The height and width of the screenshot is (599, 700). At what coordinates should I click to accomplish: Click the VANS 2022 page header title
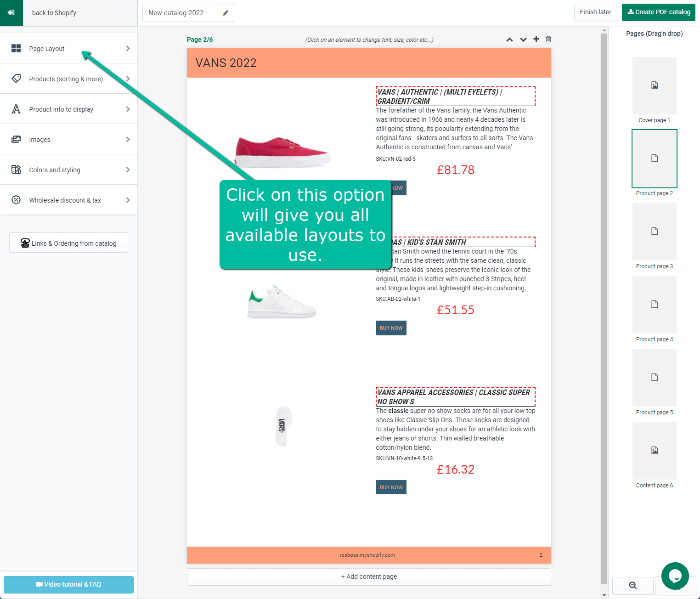pyautogui.click(x=226, y=63)
